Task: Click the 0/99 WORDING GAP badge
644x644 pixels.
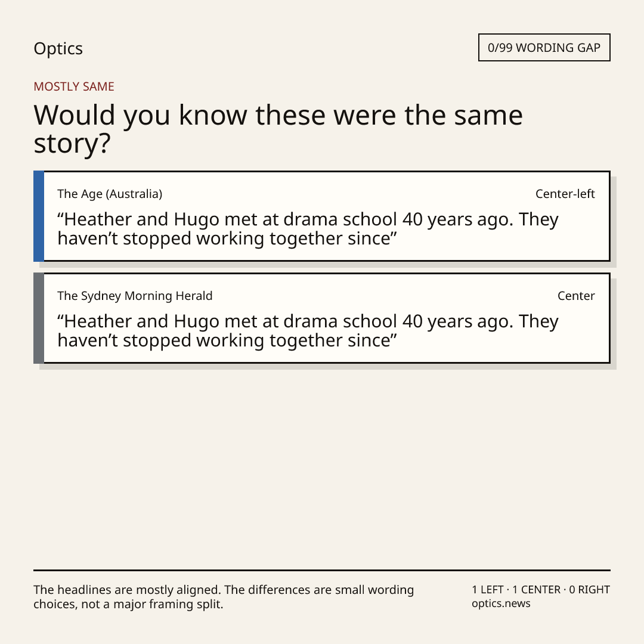Action: click(x=544, y=48)
